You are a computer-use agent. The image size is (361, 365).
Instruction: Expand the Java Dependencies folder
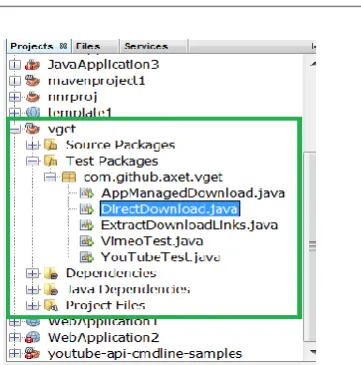(x=32, y=289)
